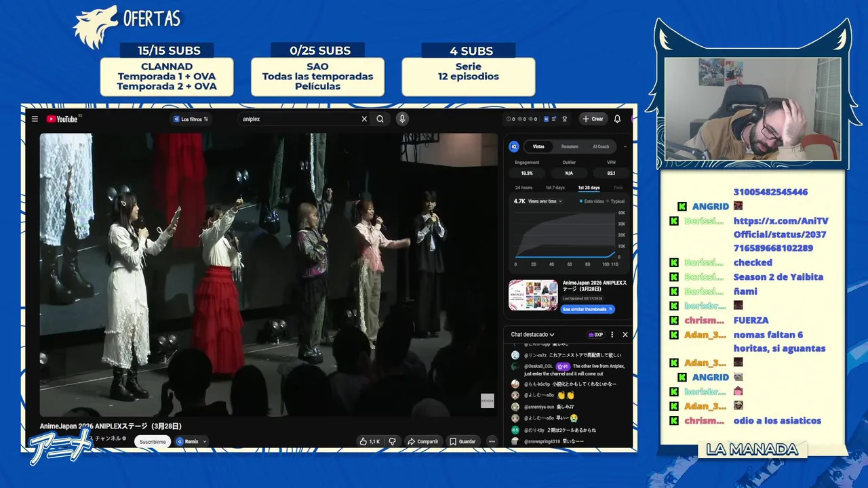The height and width of the screenshot is (488, 868).
Task: Switch to the Vistas tab
Action: pos(538,146)
